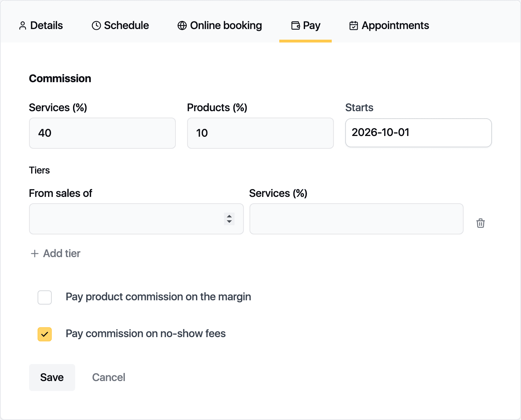Open the Details tab
This screenshot has height=420, width=521.
[41, 25]
